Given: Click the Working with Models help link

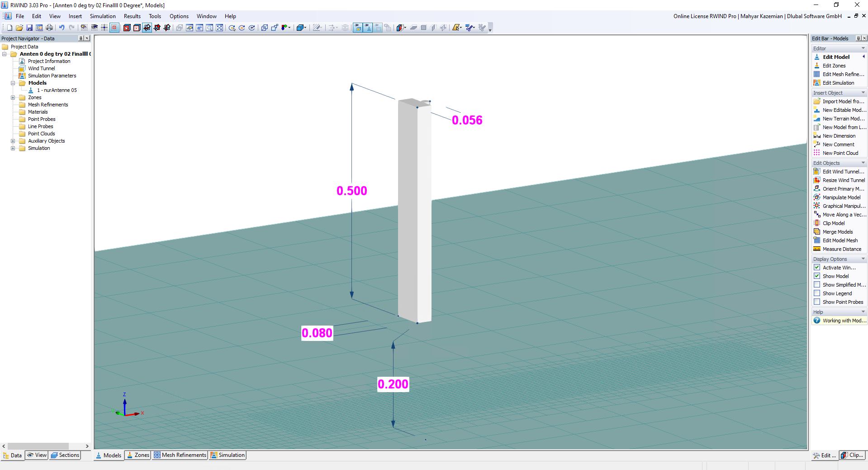Looking at the screenshot, I should pos(842,320).
